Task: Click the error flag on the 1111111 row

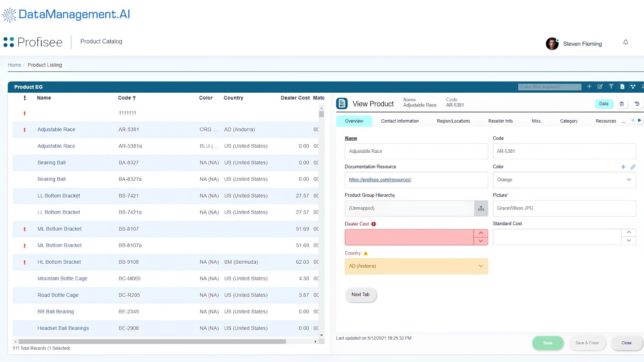Action: [x=25, y=113]
